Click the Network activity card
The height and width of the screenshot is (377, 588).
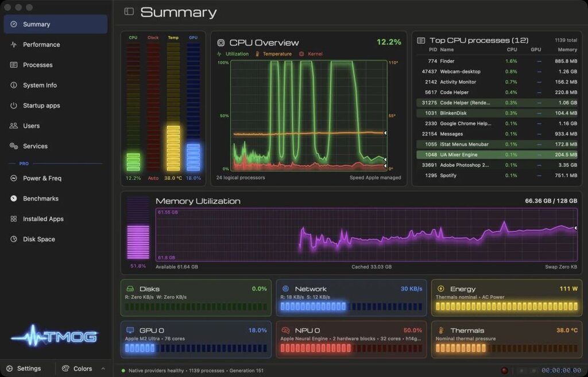tap(351, 298)
